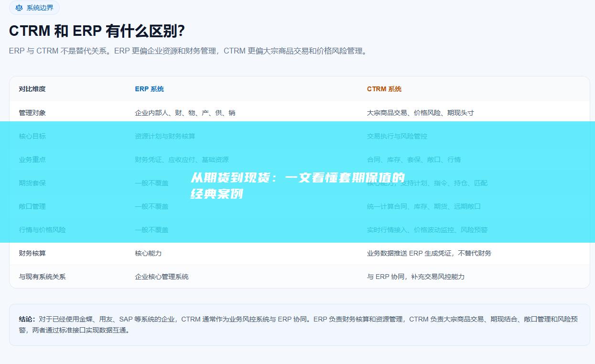Click the 管理对象 row label
Screen dimensions: 595x364
[32, 113]
